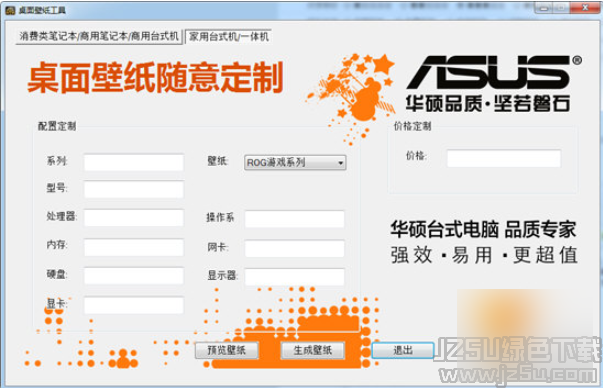Click the 操作系 input field
Viewport: 603px width, 388px height.
(295, 219)
